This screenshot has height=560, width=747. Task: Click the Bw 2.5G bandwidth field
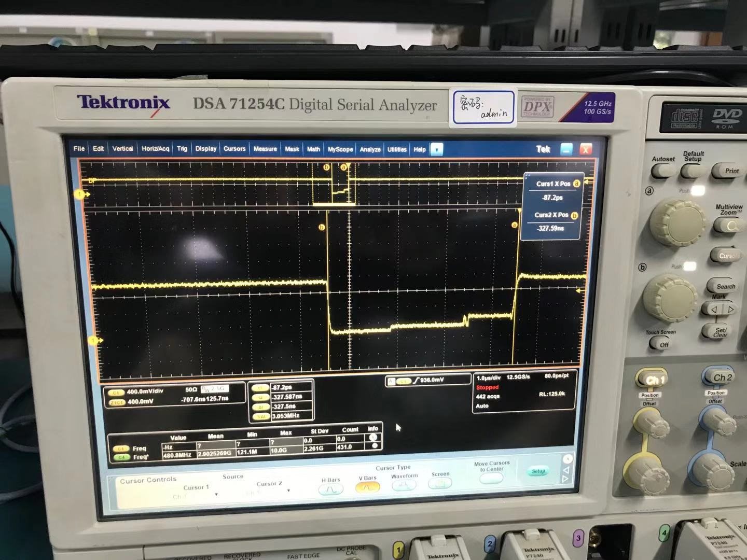215,388
